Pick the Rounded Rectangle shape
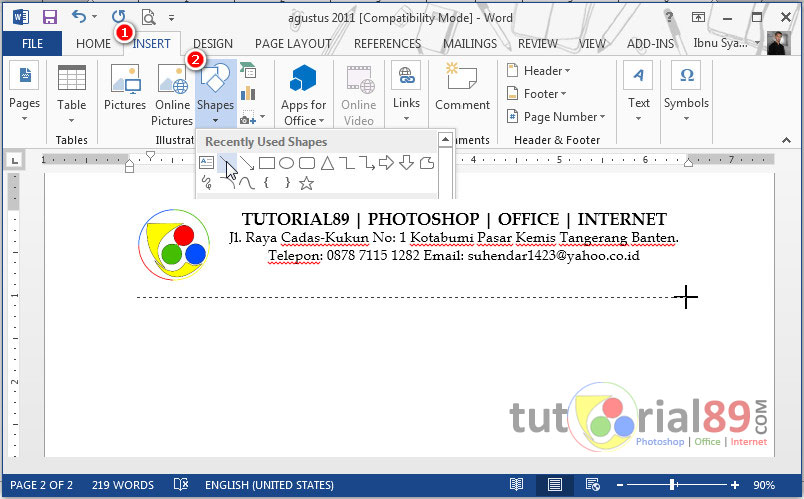Screen dimensions: 804x499 pos(307,164)
